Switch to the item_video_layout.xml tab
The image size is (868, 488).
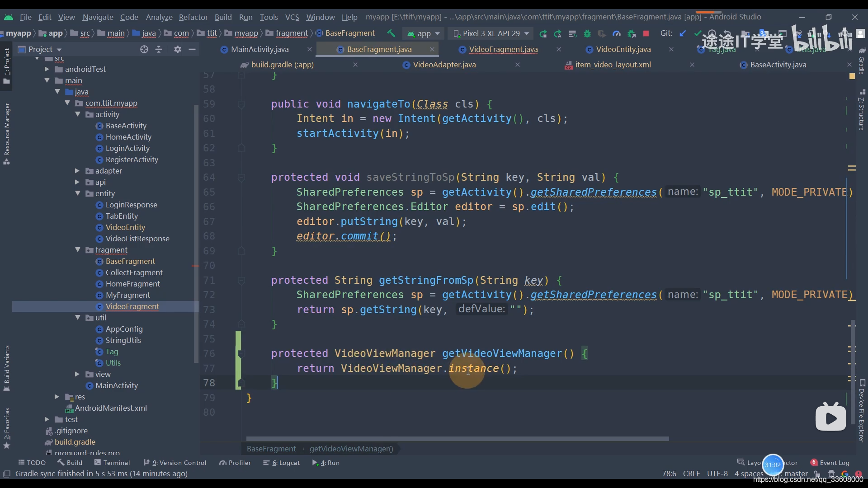(x=613, y=65)
